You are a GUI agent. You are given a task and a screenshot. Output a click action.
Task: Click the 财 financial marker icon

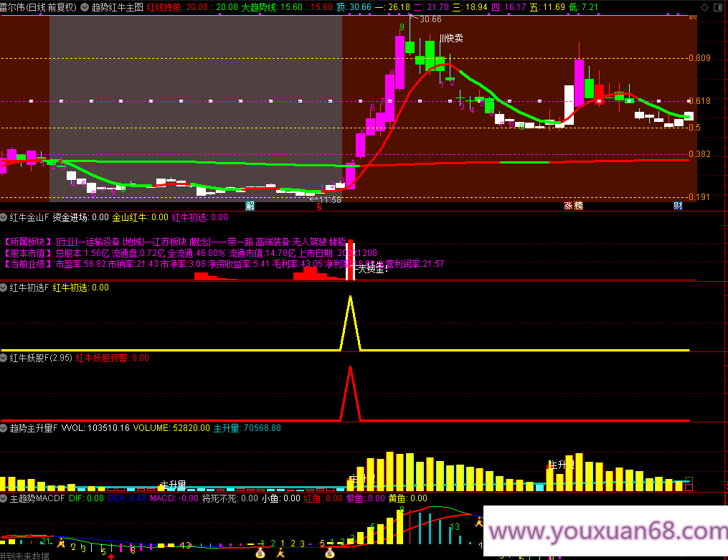pos(677,206)
